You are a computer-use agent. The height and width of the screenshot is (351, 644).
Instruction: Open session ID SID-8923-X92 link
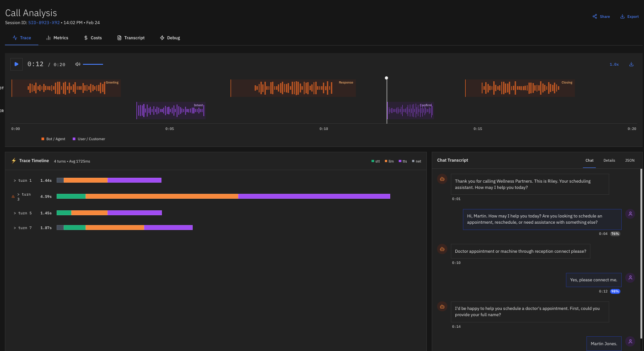pyautogui.click(x=44, y=22)
